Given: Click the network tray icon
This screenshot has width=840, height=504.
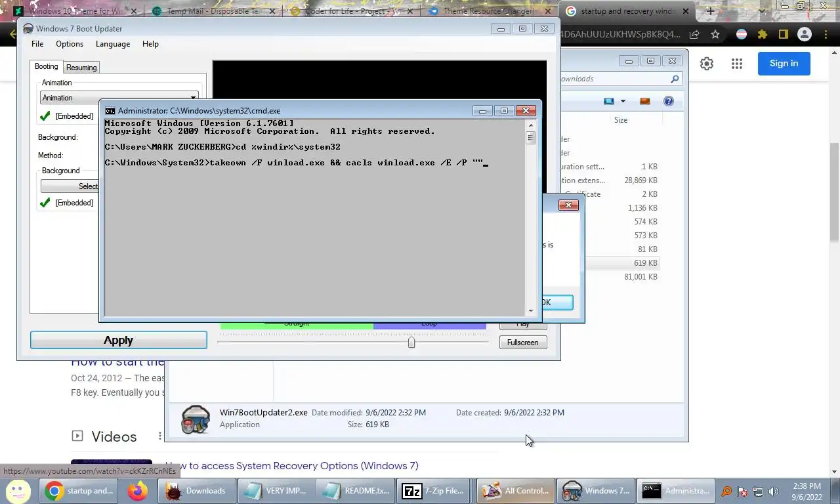Looking at the screenshot, I should click(758, 491).
